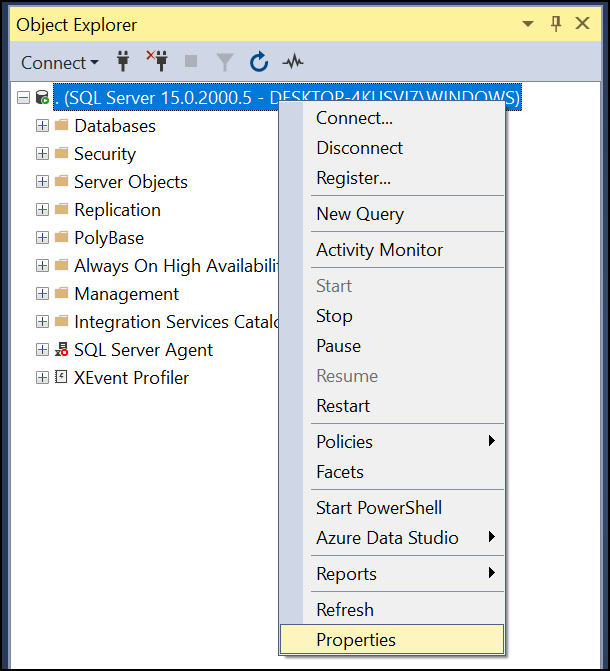Open Activity Monitor pulse icon in toolbar

pos(293,62)
